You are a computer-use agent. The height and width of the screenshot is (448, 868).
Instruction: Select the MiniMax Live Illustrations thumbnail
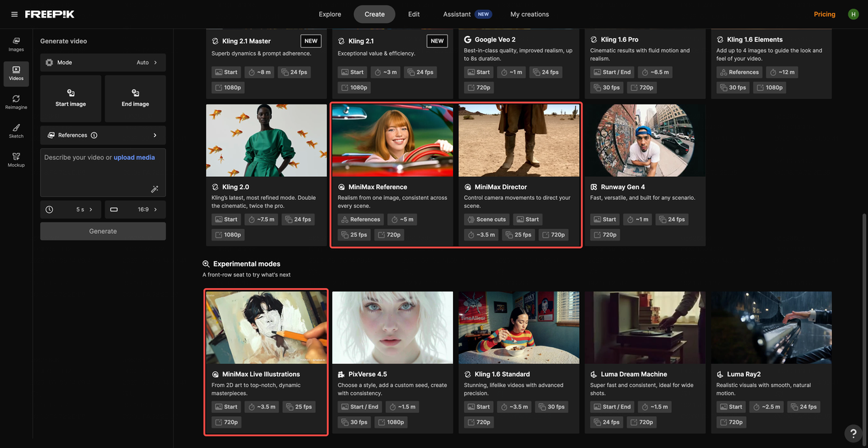pyautogui.click(x=267, y=327)
